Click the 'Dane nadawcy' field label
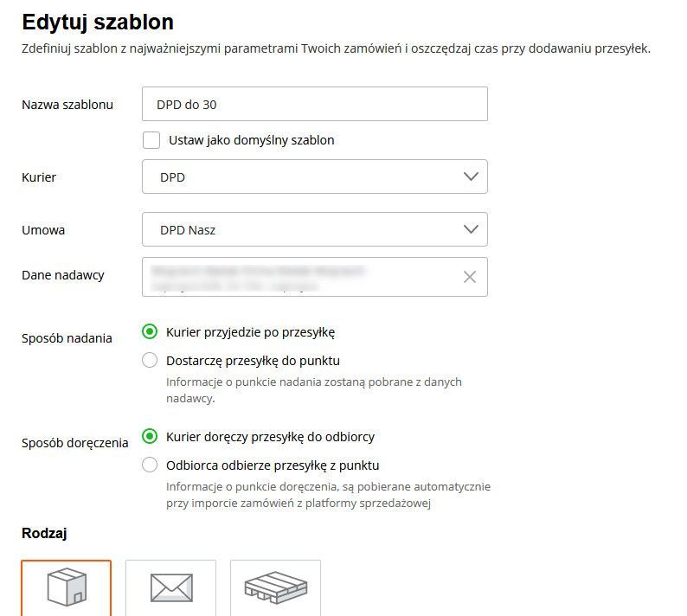687x616 pixels. [x=63, y=275]
